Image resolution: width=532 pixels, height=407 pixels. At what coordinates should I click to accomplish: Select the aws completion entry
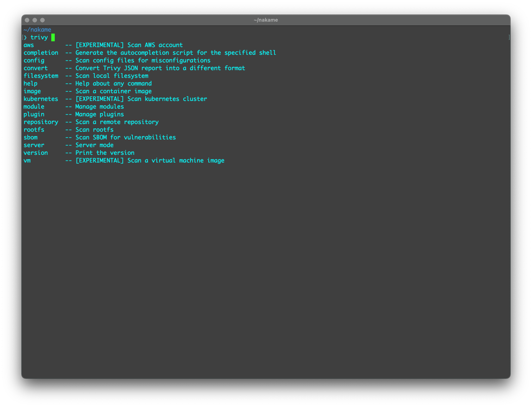(x=29, y=45)
